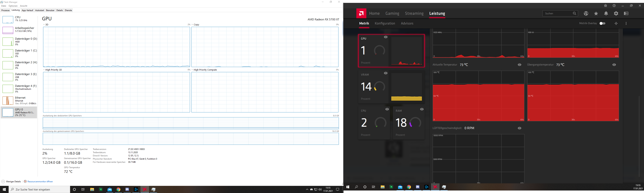
Task: Collapse view with Weniger Details chevron
Action: click(x=3, y=182)
